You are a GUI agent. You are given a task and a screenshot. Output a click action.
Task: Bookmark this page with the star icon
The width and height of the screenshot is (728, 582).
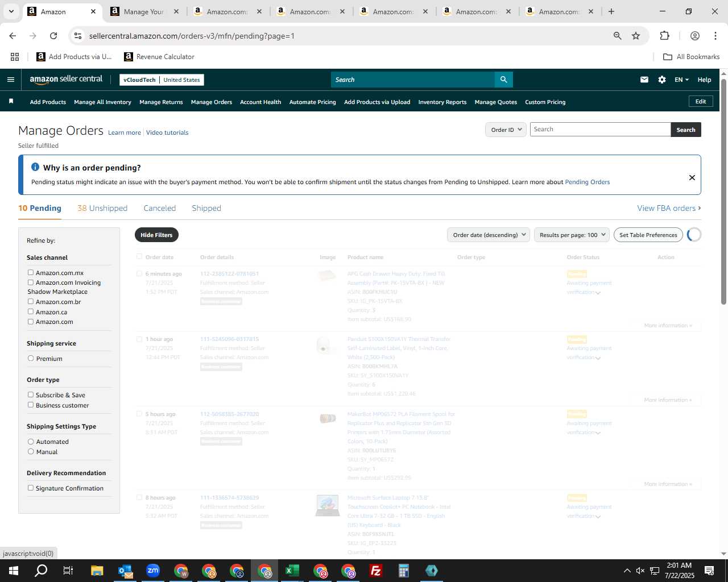[636, 36]
